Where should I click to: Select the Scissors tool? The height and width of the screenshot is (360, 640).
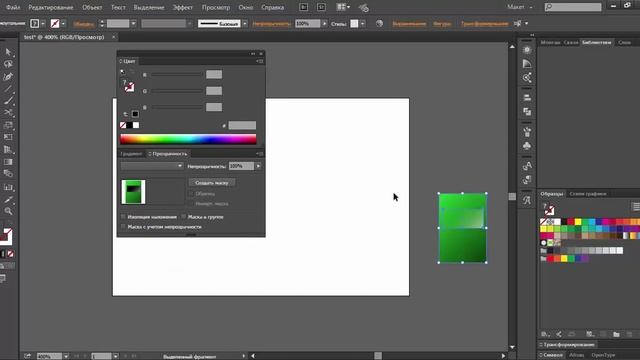[x=8, y=113]
